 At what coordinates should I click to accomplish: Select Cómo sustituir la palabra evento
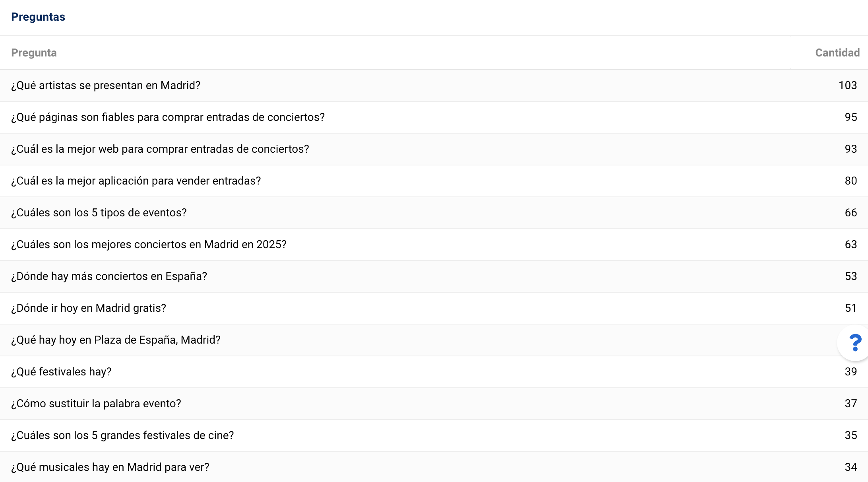click(96, 404)
